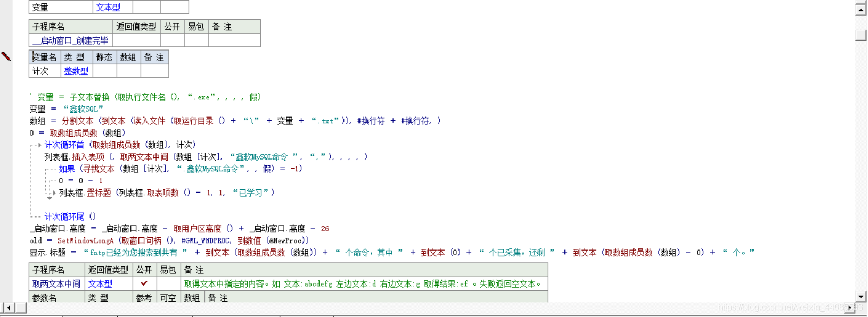The image size is (868, 317).
Task: Click the SetWindowLongA call
Action: coord(85,241)
